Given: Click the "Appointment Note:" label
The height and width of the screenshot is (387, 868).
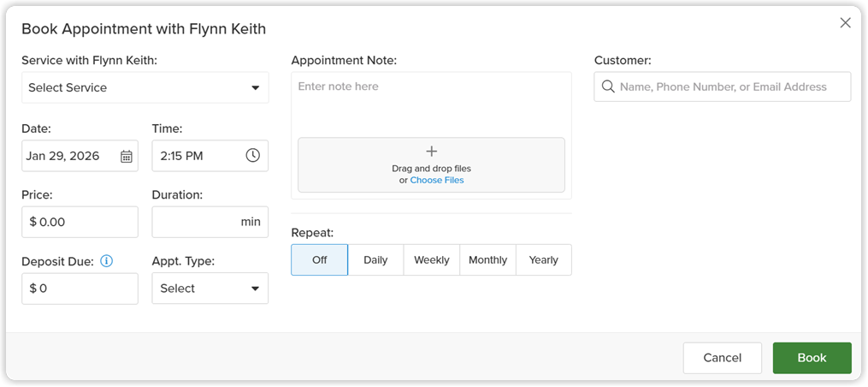Looking at the screenshot, I should point(344,61).
